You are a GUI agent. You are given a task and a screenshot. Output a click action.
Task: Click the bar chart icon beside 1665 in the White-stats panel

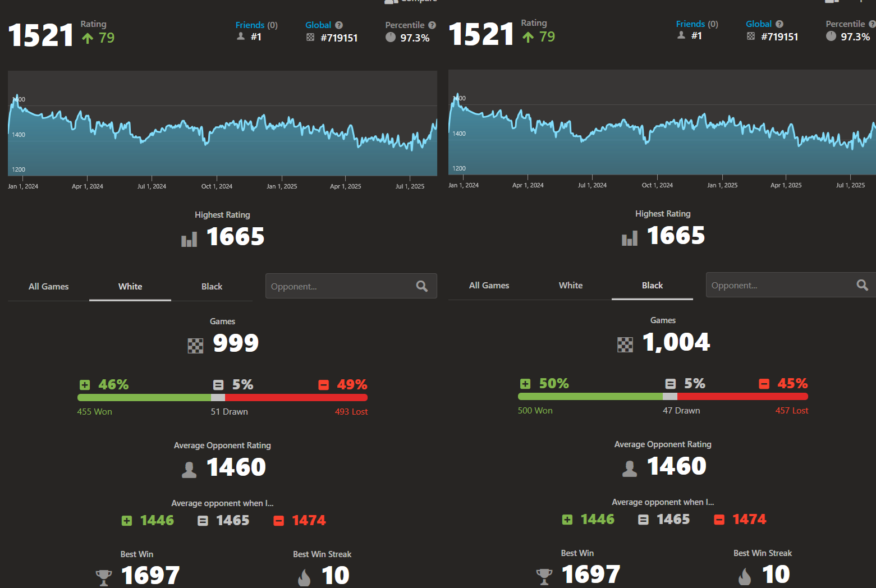point(189,240)
